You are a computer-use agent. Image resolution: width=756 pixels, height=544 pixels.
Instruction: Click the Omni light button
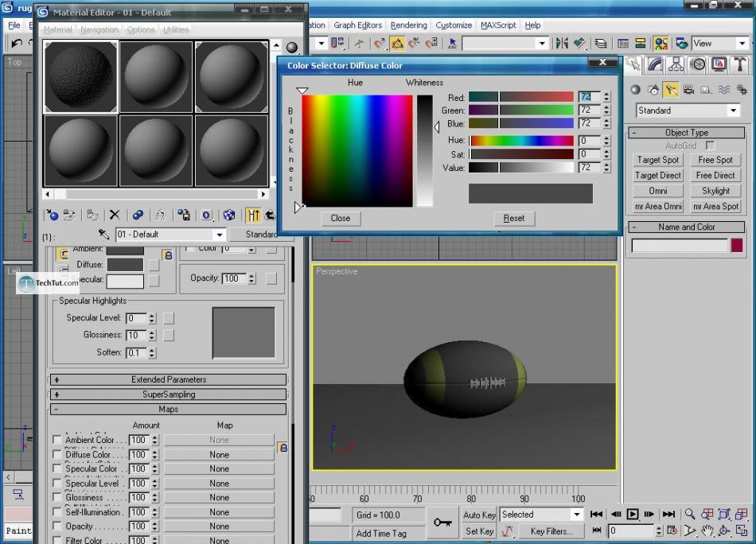(657, 191)
